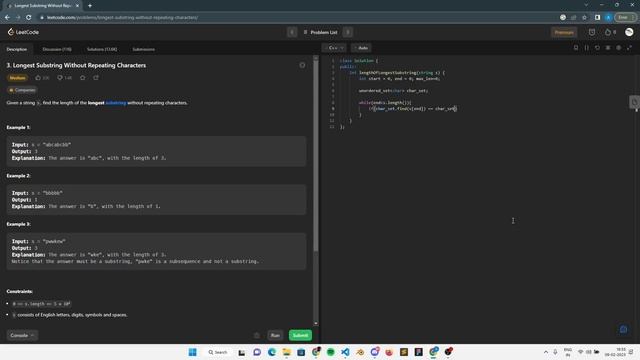This screenshot has height=360, width=640.
Task: Click the Example 3 heading
Action: (18, 224)
